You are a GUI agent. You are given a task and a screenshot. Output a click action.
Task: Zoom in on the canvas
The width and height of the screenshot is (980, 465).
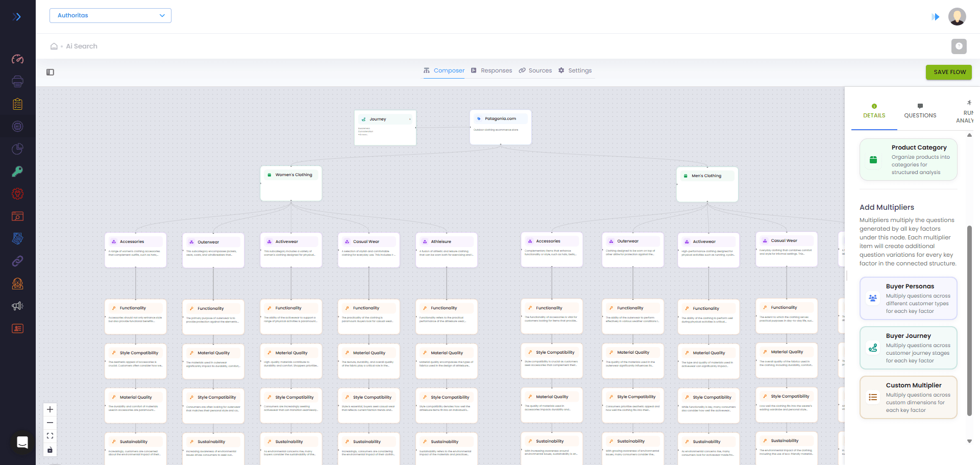point(50,409)
